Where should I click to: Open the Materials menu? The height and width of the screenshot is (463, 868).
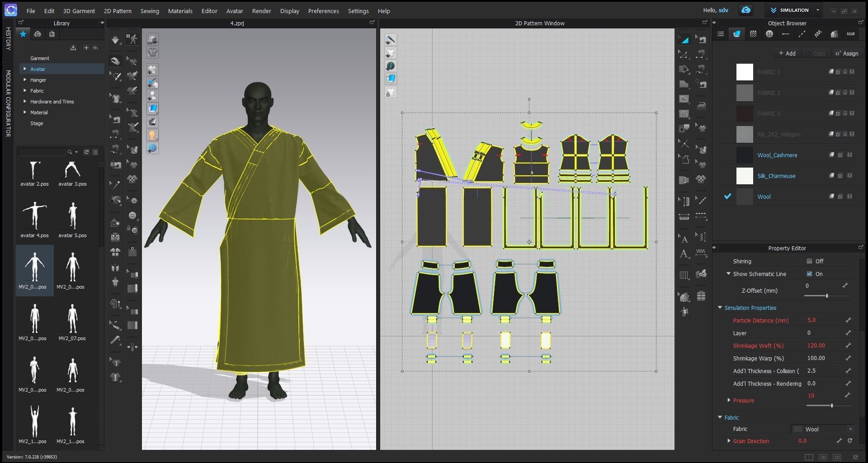pyautogui.click(x=180, y=11)
